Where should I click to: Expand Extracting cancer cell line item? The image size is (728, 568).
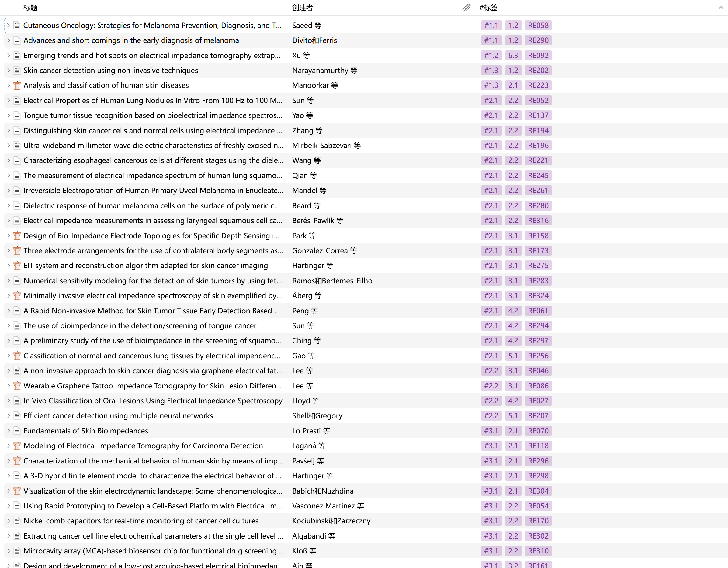coord(8,536)
